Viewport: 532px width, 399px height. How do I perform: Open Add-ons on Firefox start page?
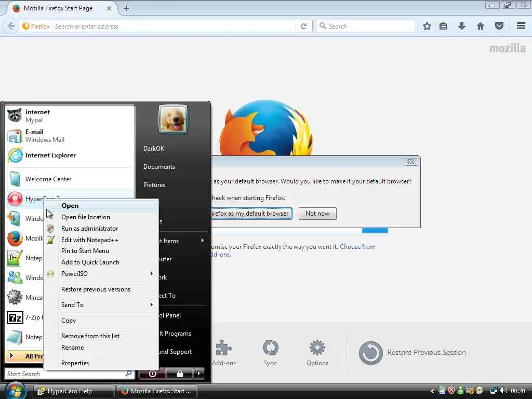[x=223, y=353]
